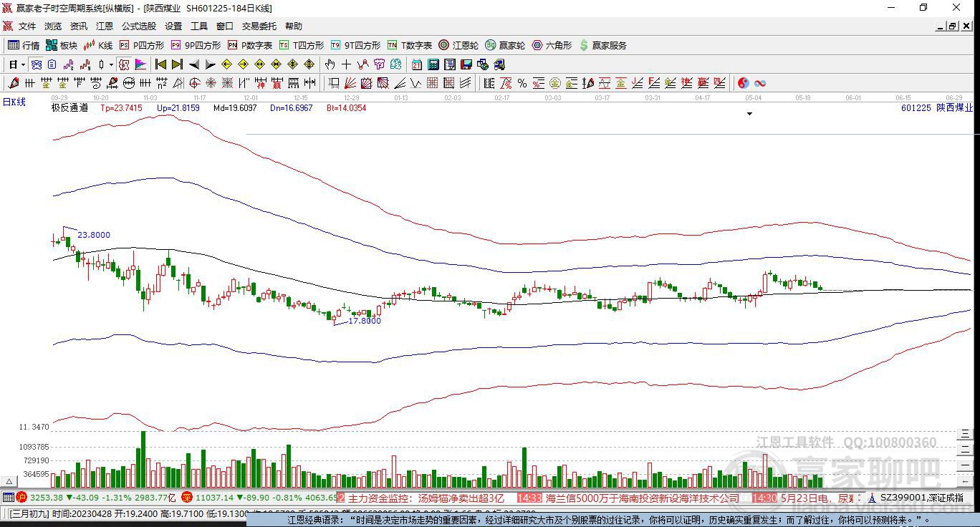Jump to the last bar icon
This screenshot has height=527, width=980.
[x=177, y=64]
